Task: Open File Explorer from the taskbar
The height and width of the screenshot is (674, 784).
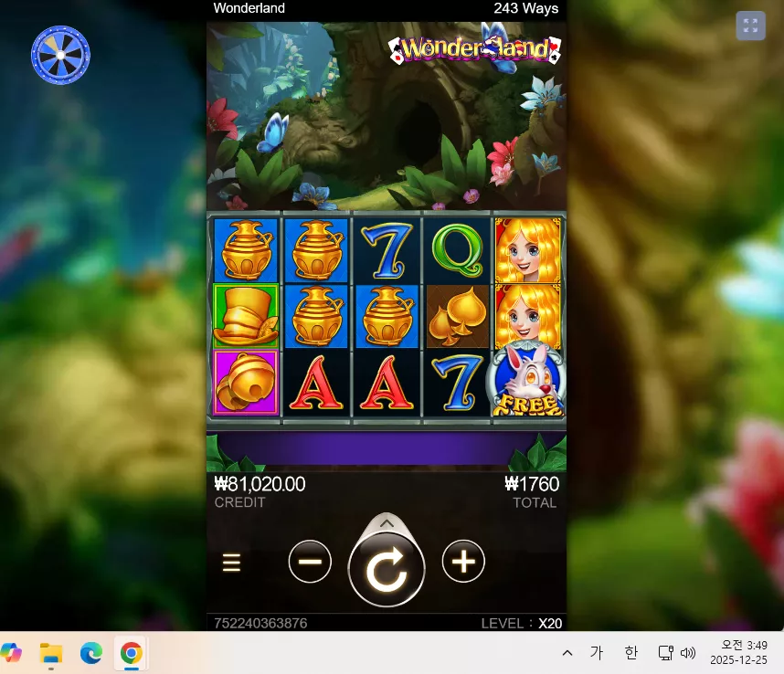Action: point(51,652)
